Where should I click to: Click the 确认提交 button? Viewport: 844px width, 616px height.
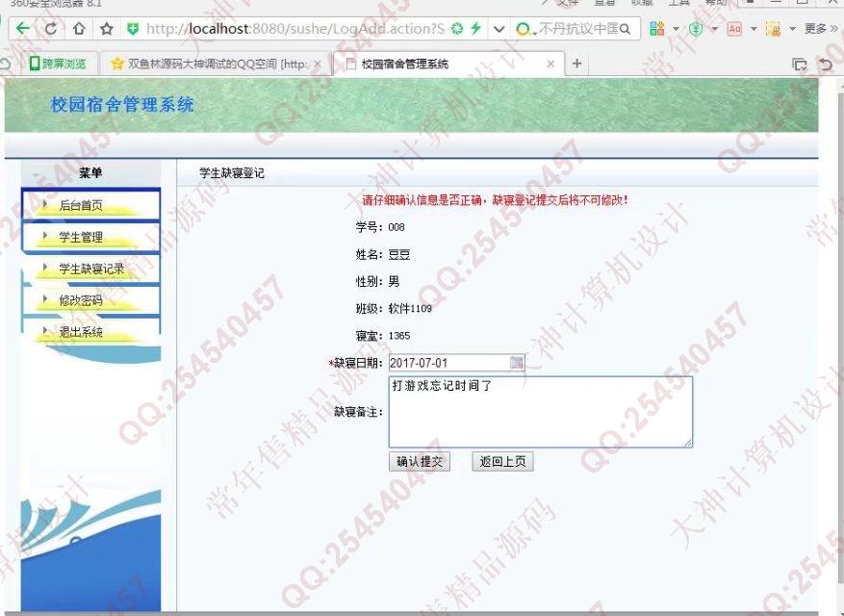[x=420, y=461]
